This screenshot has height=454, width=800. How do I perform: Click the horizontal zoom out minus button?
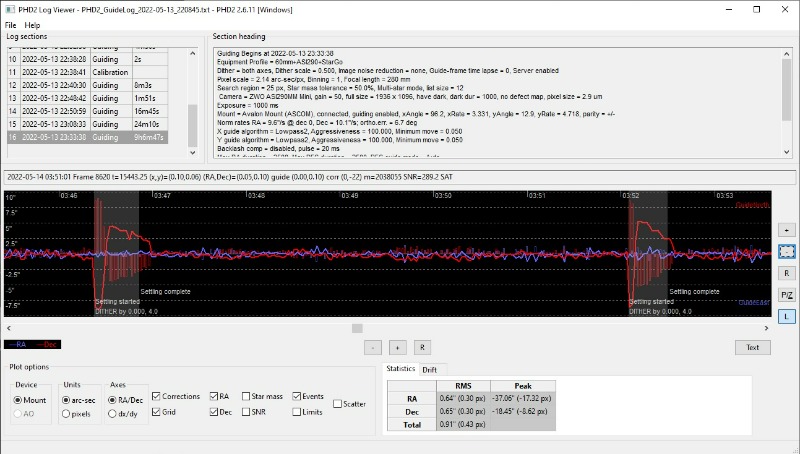pyautogui.click(x=373, y=347)
